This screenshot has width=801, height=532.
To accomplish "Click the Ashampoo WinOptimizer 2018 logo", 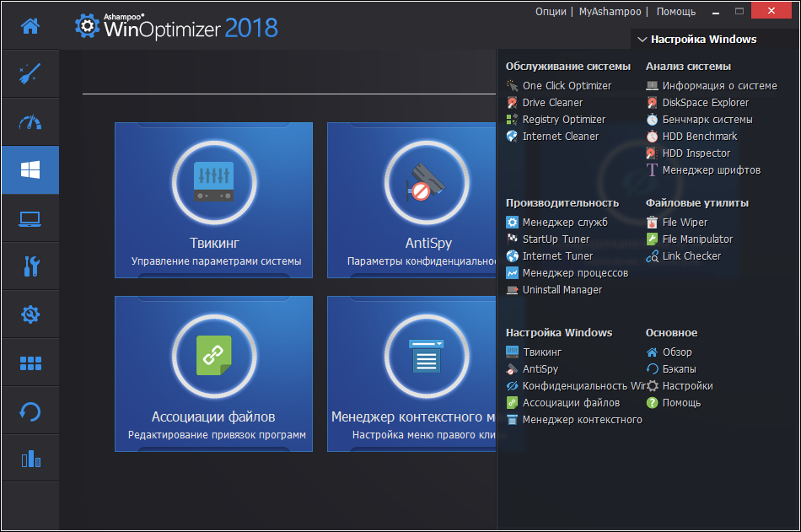I will point(176,27).
